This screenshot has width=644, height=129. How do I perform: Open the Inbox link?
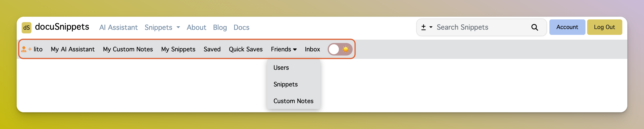click(x=312, y=49)
